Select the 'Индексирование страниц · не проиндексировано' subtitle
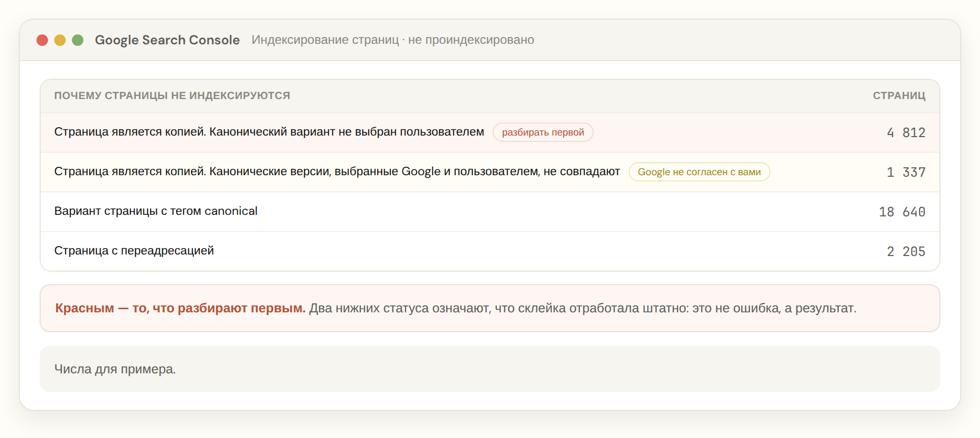 point(393,40)
